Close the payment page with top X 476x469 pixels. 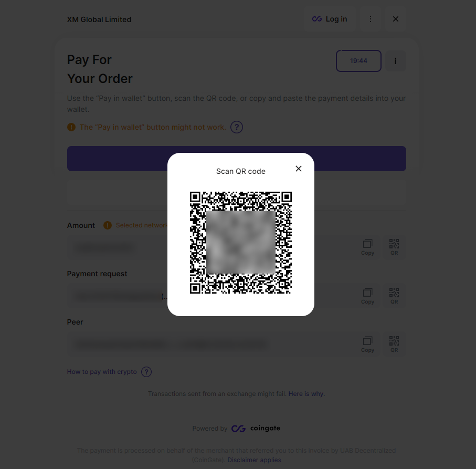pyautogui.click(x=396, y=19)
